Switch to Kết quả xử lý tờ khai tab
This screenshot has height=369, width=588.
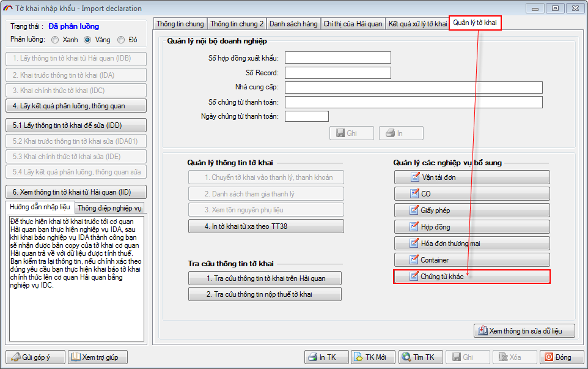pyautogui.click(x=417, y=24)
